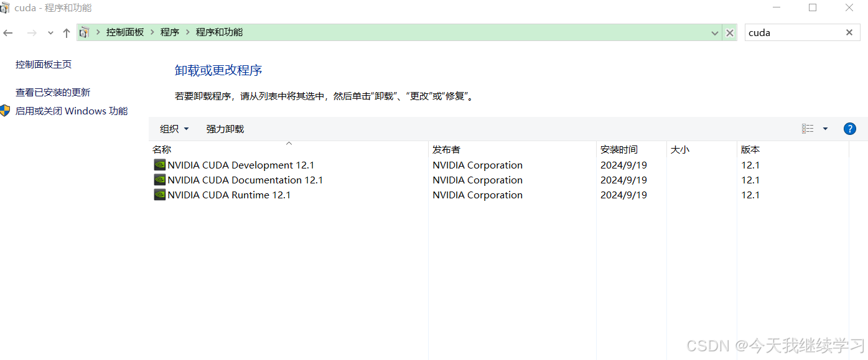
Task: Click publisher cell of CUDA Runtime row
Action: (477, 195)
